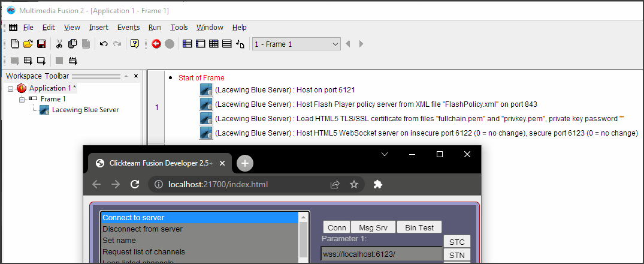
Task: Click the Redo arrow icon
Action: coord(117,44)
